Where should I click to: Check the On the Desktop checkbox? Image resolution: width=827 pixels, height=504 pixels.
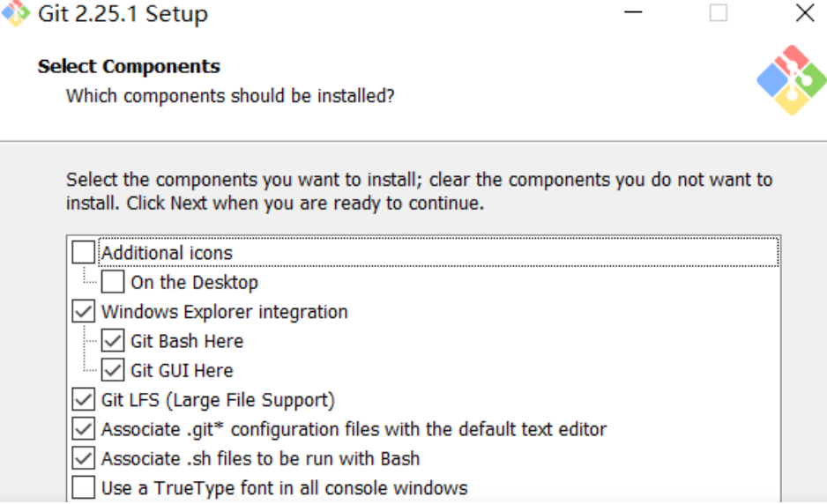[x=113, y=283]
